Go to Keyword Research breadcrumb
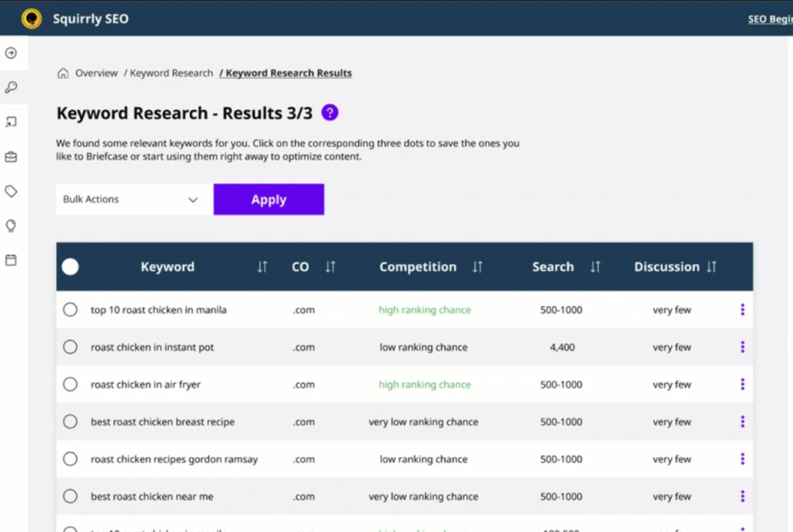The width and height of the screenshot is (793, 532). coord(171,74)
